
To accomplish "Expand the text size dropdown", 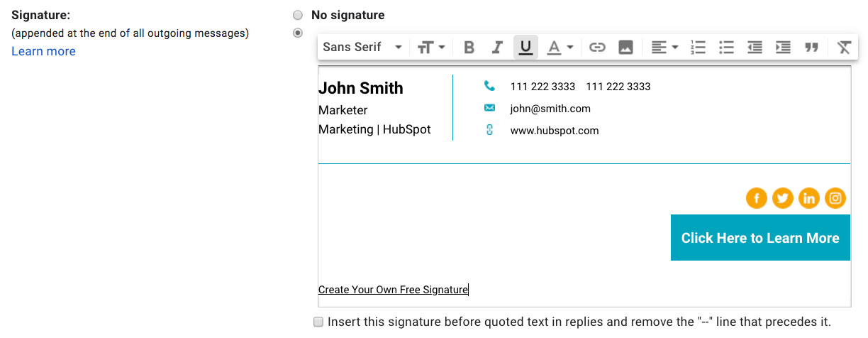I will (431, 48).
